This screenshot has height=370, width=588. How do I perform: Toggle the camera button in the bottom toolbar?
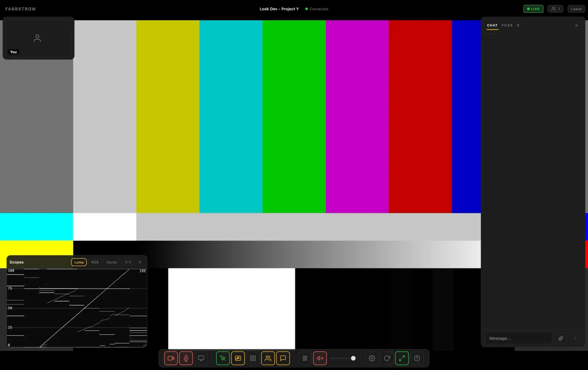tap(171, 358)
